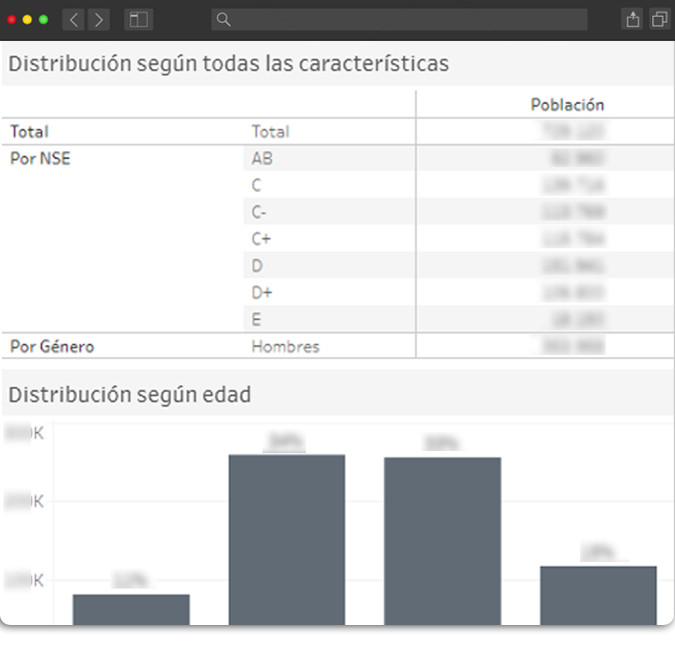
Task: Click the shortest bar labeled 12%
Action: tap(131, 609)
